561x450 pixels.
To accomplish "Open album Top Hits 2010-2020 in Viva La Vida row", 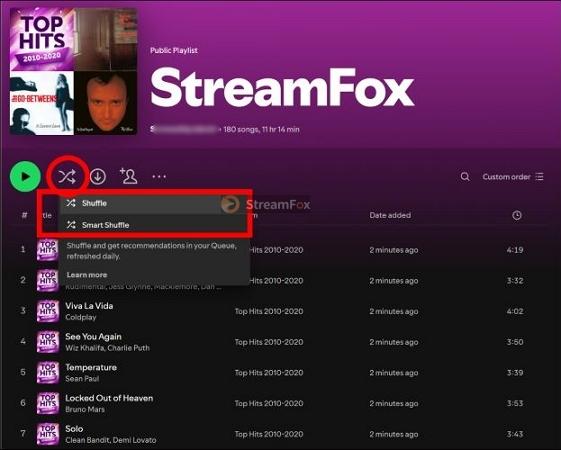I will coord(269,312).
